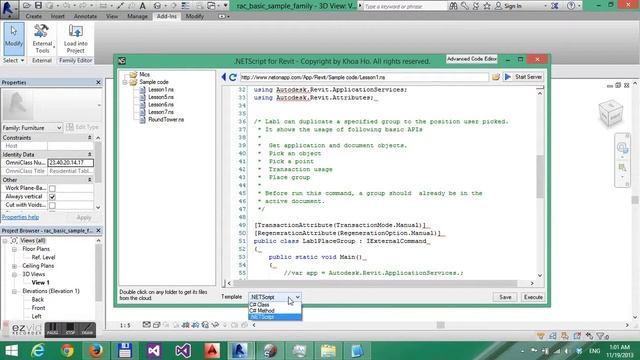Click the Help question mark icon in title bar
Image resolution: width=640 pixels, height=360 pixels.
(x=571, y=6)
